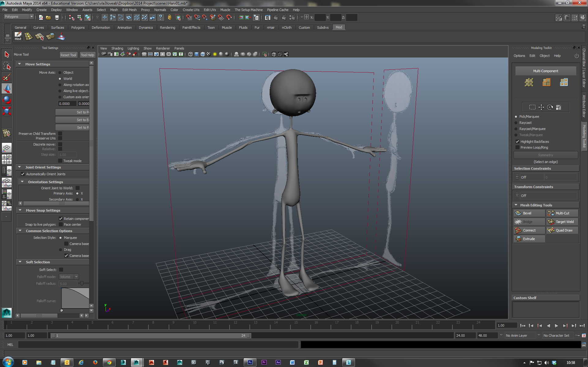This screenshot has height=367, width=588.
Task: Open the Target Weld tool
Action: coord(562,222)
